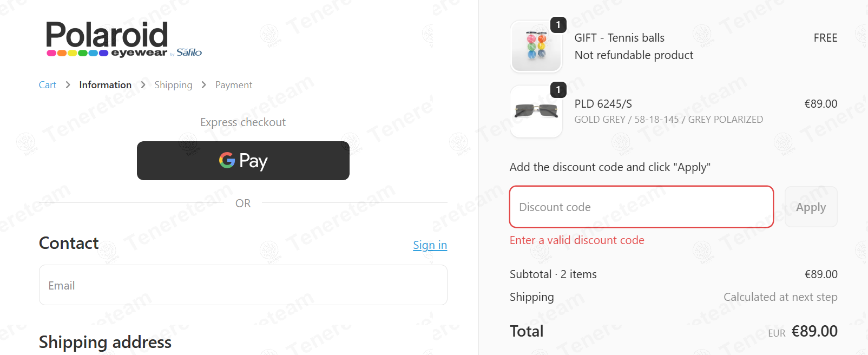This screenshot has height=355, width=868.
Task: Select the Shipping breadcrumb step
Action: point(173,85)
